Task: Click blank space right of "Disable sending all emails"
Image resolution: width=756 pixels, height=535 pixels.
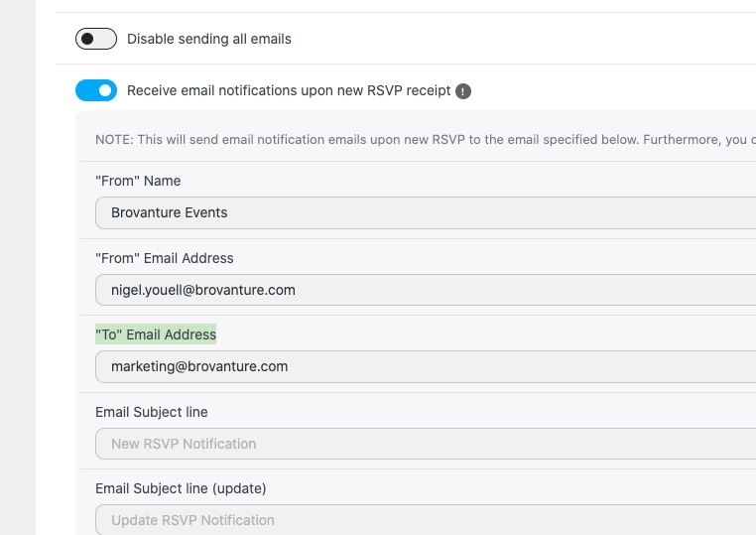Action: coord(496,39)
